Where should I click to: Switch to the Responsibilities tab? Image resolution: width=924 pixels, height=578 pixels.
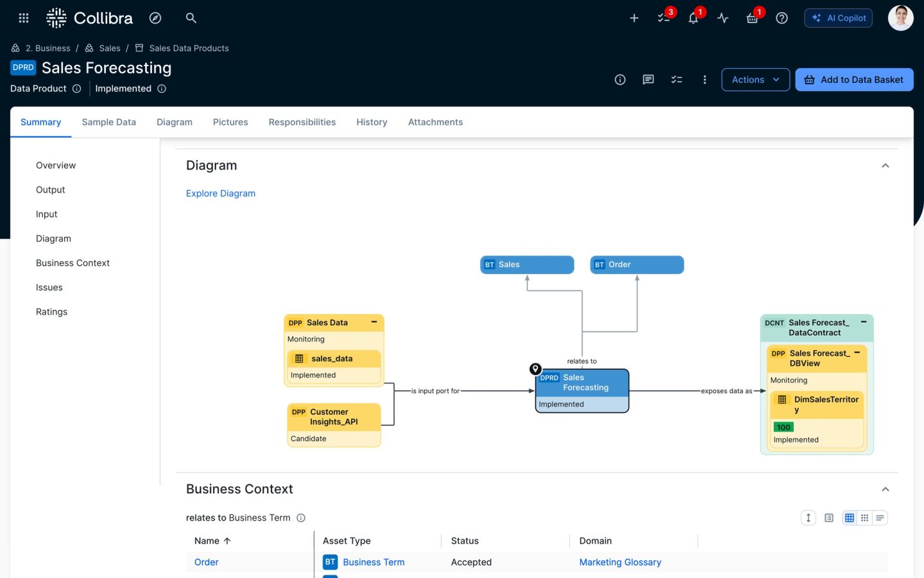[302, 122]
